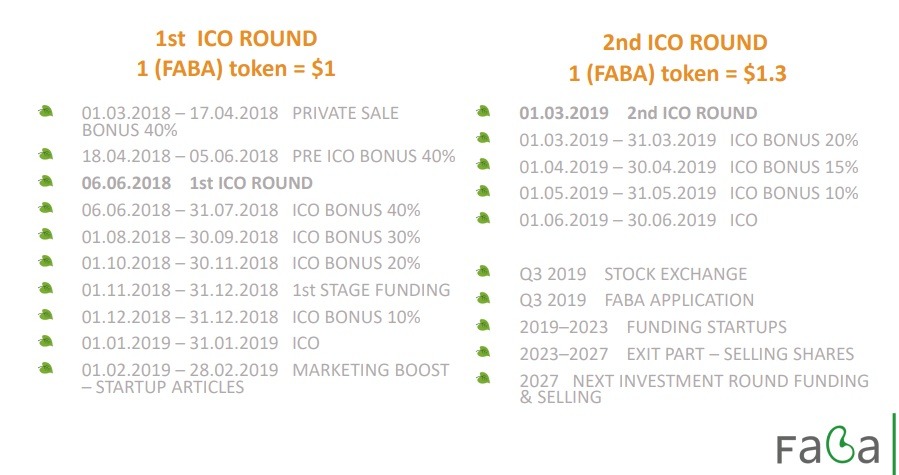Click ICO BONUS 30% timeline entry
The height and width of the screenshot is (475, 899).
pyautogui.click(x=251, y=237)
